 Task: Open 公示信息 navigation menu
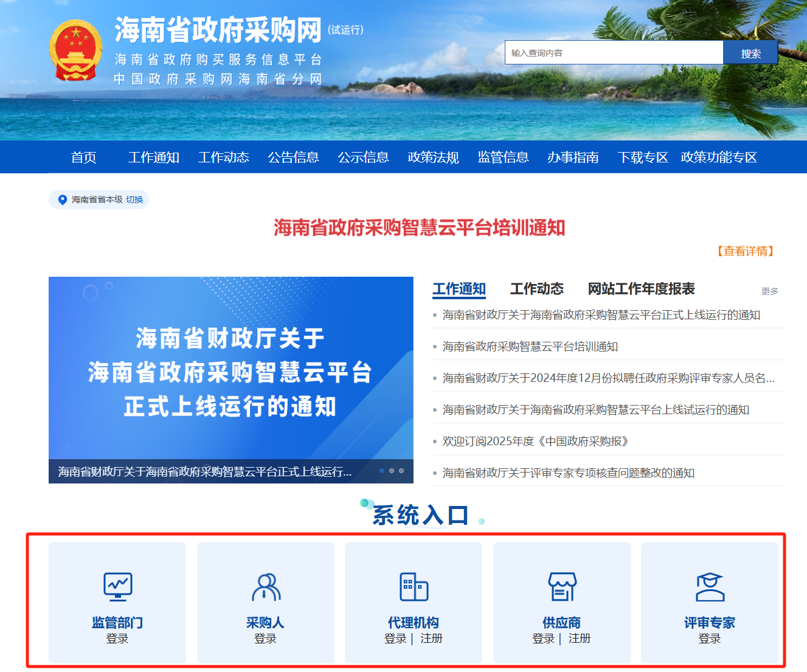[x=363, y=158]
